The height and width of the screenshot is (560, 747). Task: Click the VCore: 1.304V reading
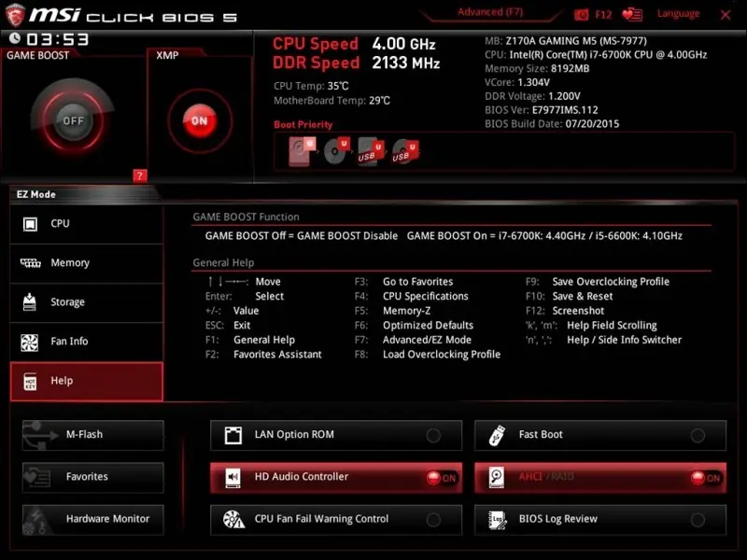(517, 82)
